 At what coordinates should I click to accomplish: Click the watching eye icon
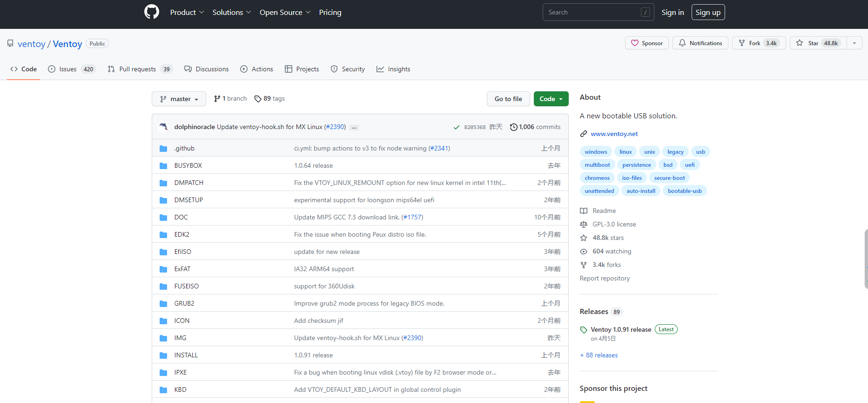(x=584, y=252)
